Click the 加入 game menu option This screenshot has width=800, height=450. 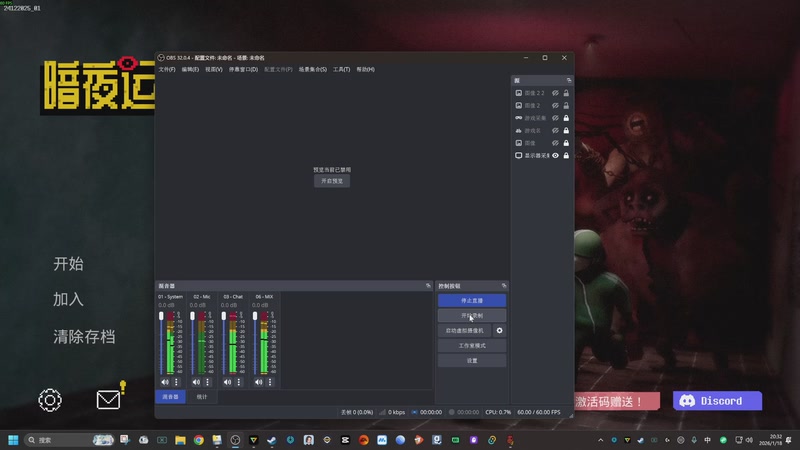(x=68, y=299)
